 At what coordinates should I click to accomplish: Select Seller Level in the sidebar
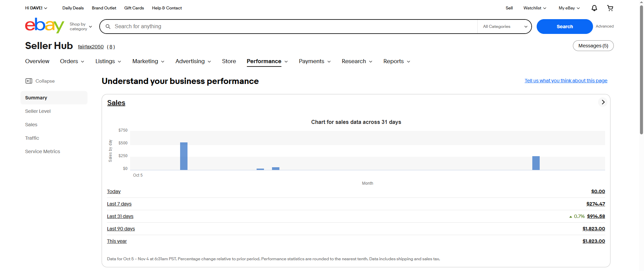point(38,111)
